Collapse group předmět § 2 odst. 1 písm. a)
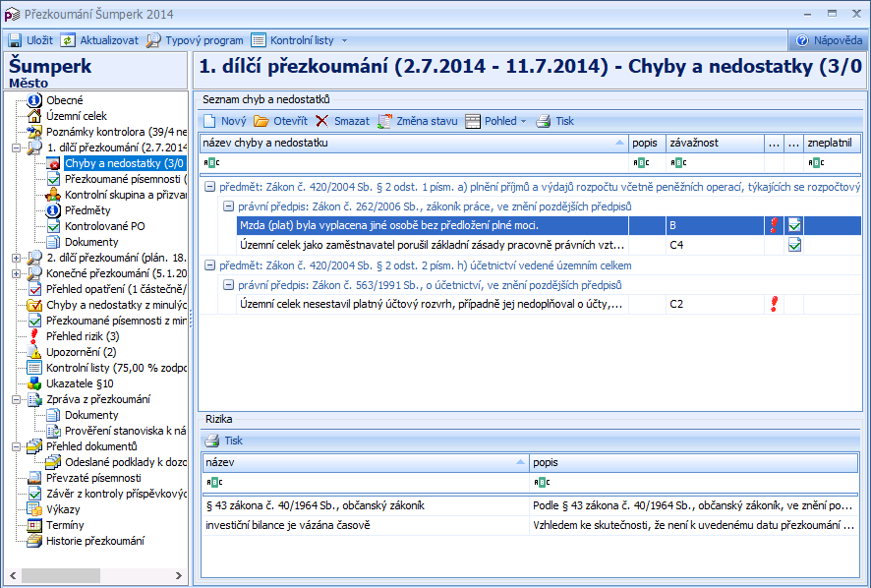The image size is (871, 588). [209, 187]
